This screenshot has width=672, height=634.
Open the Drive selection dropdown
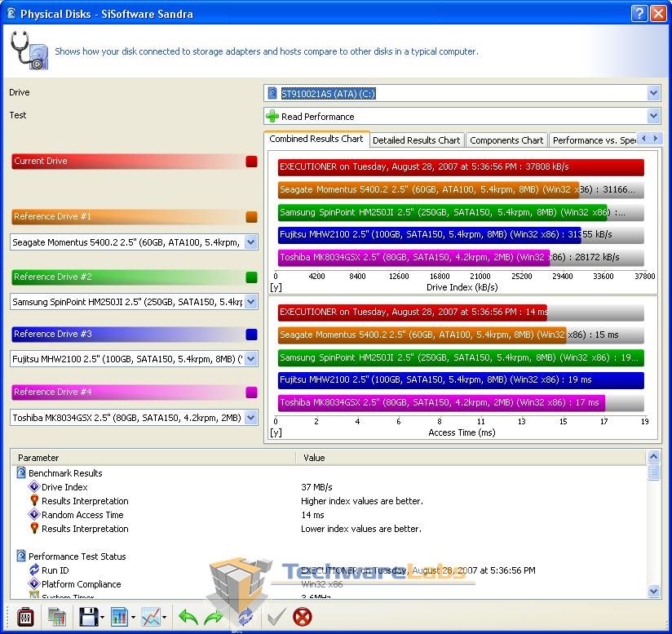point(653,94)
